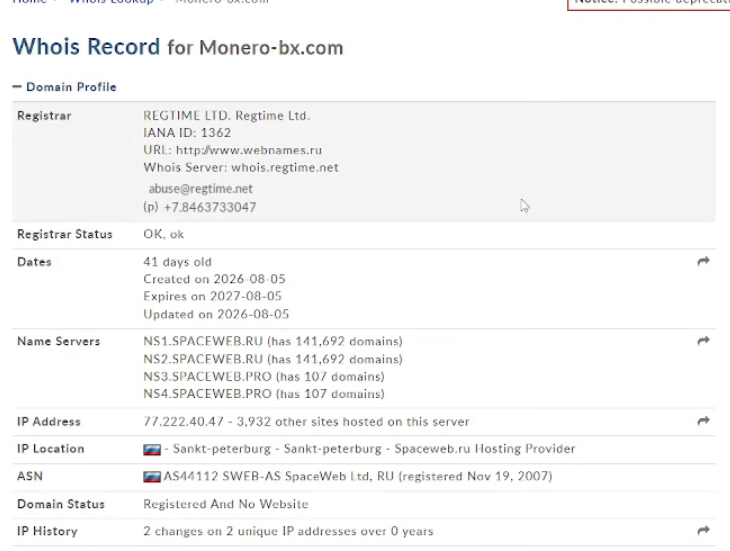This screenshot has width=730, height=551.
Task: Click the Russian flag in the IP Location row
Action: point(152,450)
